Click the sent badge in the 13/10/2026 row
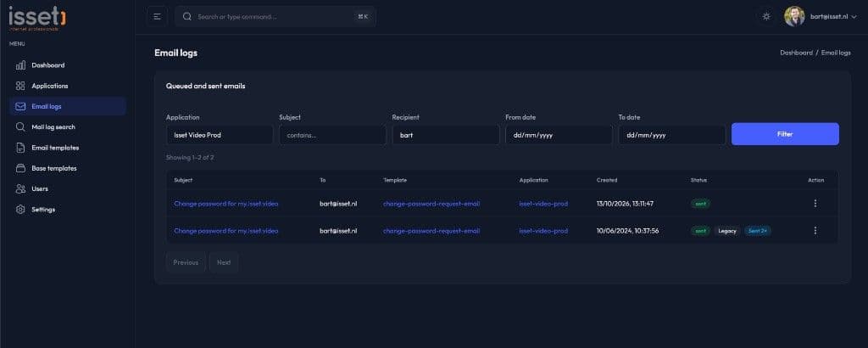Image resolution: width=868 pixels, height=348 pixels. click(x=700, y=204)
